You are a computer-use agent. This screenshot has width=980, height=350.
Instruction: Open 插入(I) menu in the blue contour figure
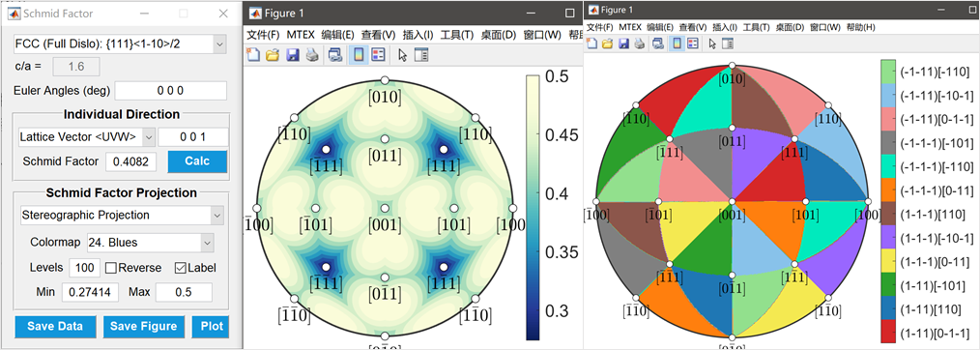click(x=418, y=35)
